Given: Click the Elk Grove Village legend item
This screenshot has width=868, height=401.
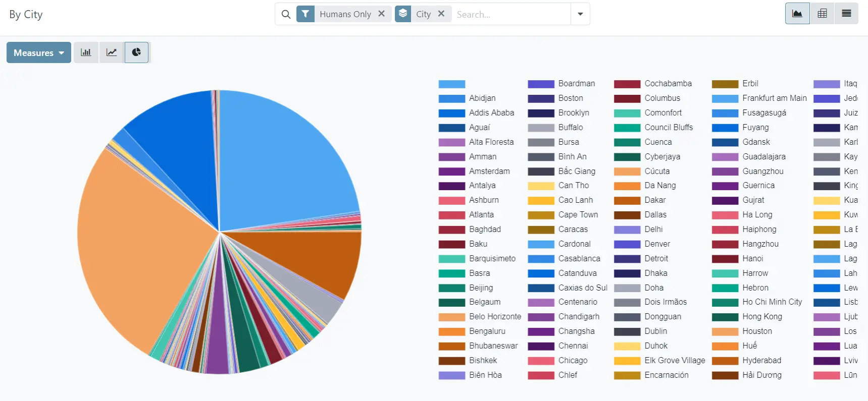Looking at the screenshot, I should tap(674, 361).
